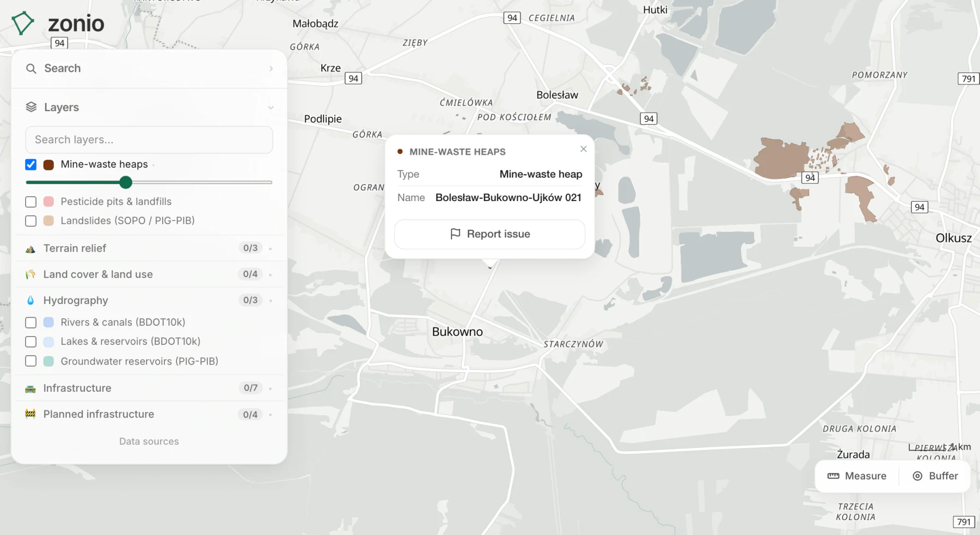
Task: Click the Groundwater reservoirs teal color swatch
Action: click(x=48, y=361)
